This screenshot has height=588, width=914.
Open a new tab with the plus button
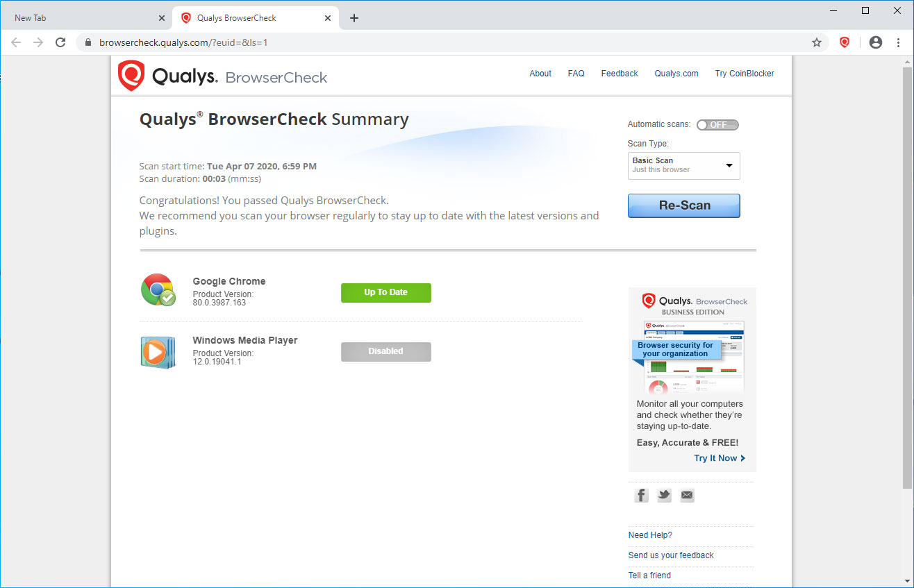(x=354, y=18)
